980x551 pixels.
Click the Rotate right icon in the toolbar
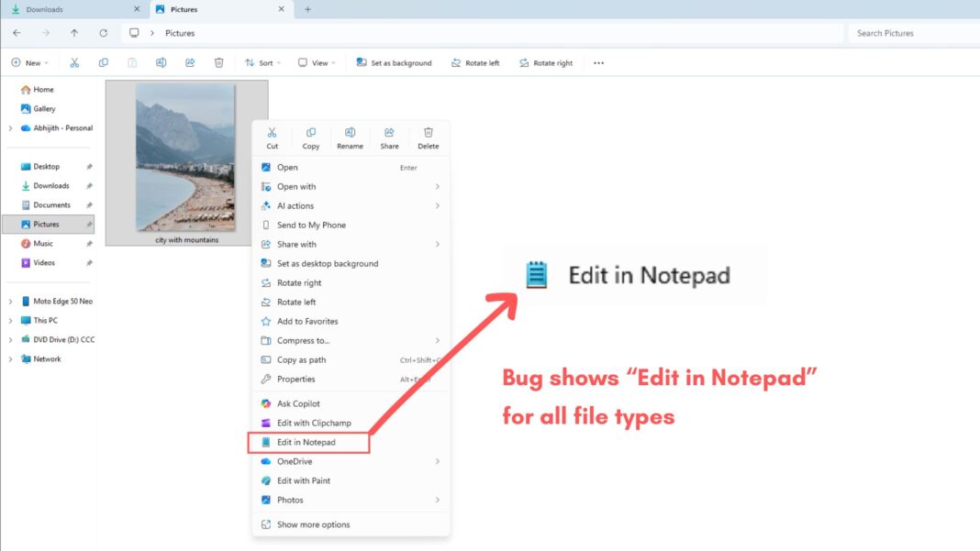(x=526, y=62)
